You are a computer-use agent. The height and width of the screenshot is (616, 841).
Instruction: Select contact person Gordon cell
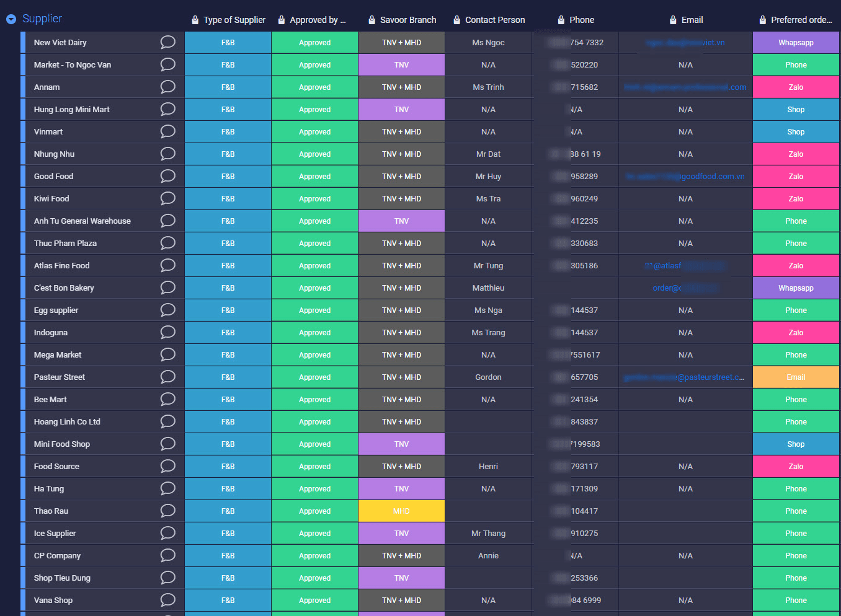point(488,377)
